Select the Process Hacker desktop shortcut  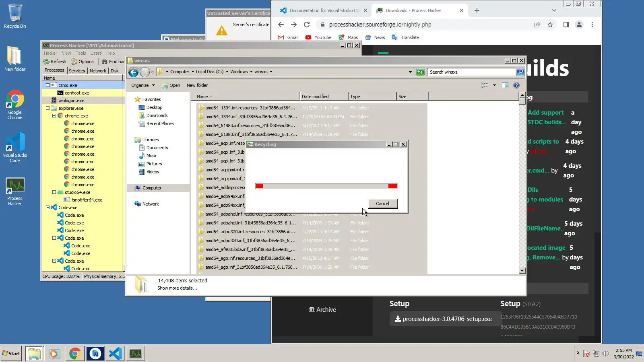click(x=15, y=192)
